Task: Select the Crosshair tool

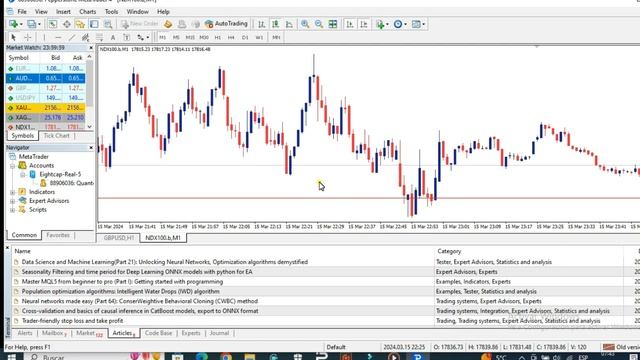Action: (x=28, y=38)
